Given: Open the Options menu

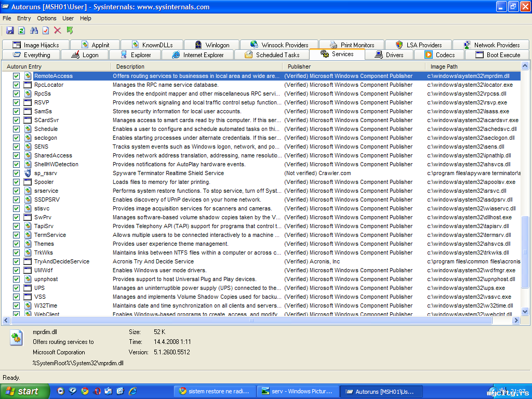Looking at the screenshot, I should point(46,18).
